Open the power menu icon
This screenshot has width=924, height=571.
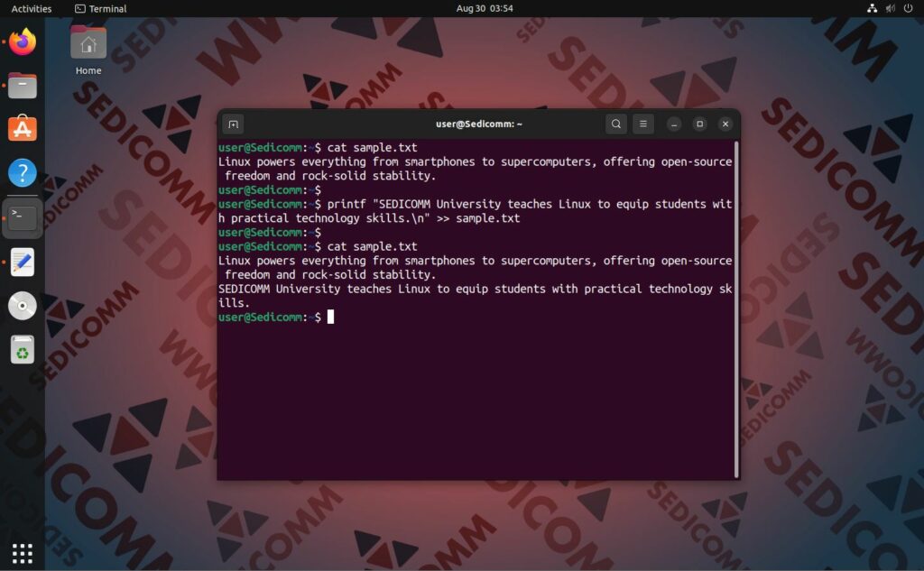tap(908, 8)
